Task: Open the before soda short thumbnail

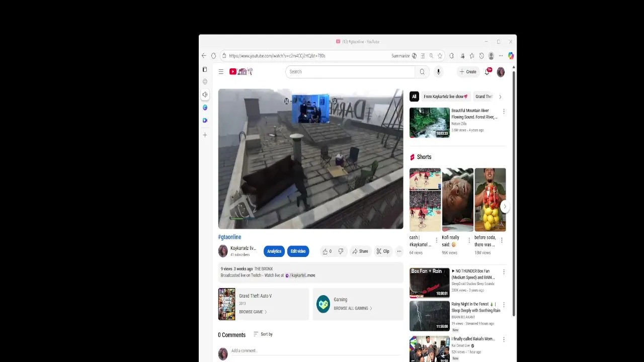Action: 490,200
